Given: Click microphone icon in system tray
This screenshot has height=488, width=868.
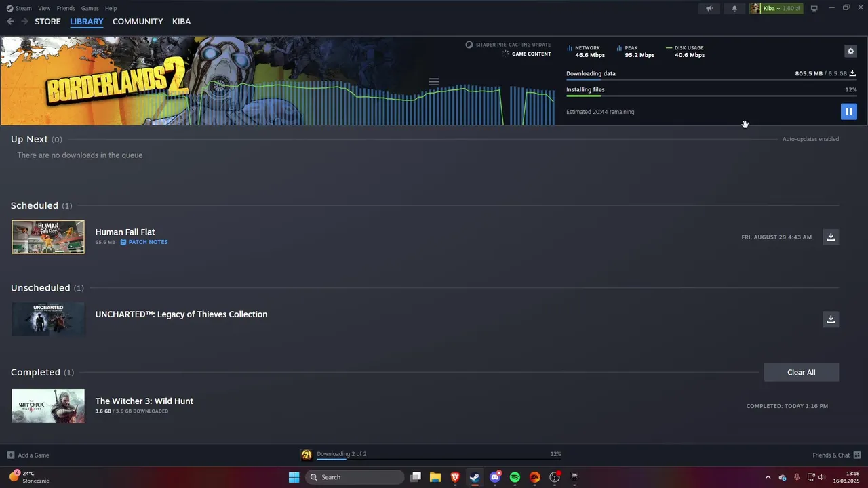Looking at the screenshot, I should pos(797,477).
